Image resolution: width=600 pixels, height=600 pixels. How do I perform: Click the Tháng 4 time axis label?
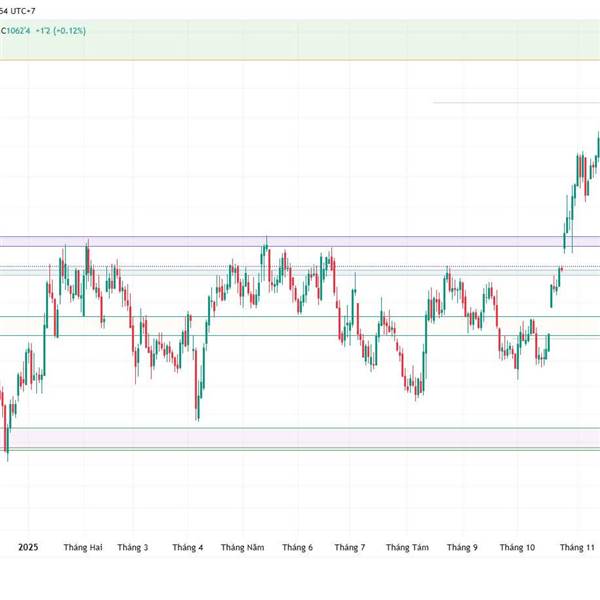tap(188, 547)
